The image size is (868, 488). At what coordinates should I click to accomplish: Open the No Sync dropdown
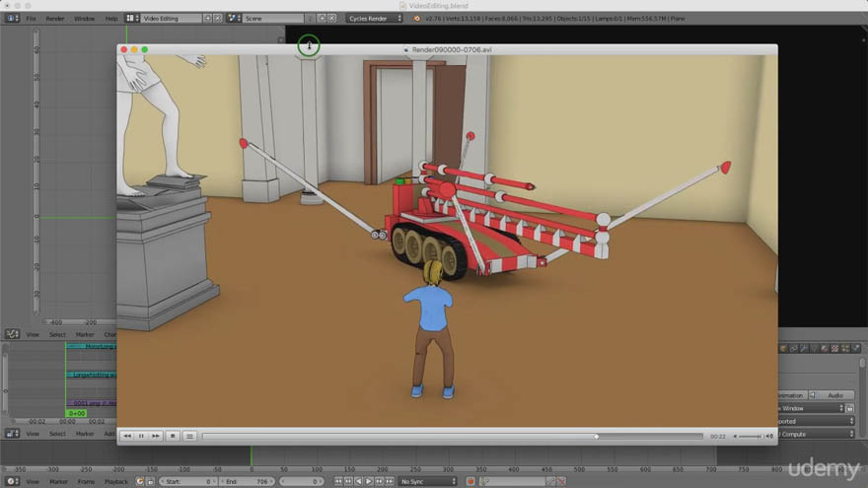(x=428, y=481)
